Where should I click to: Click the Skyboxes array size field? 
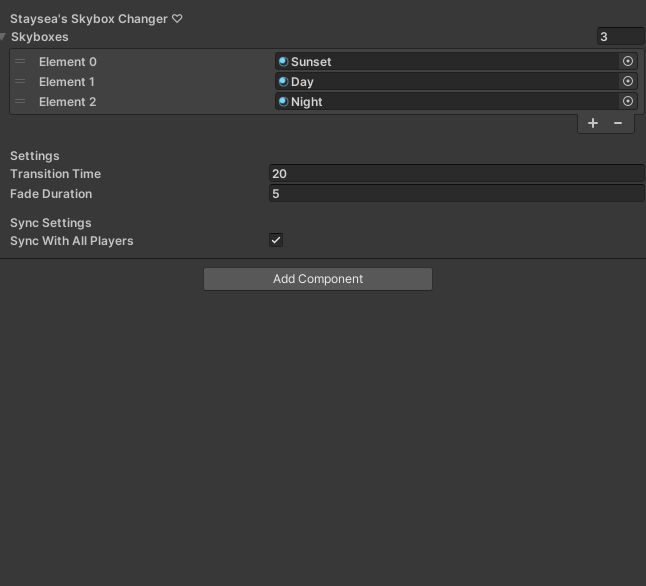tap(620, 37)
